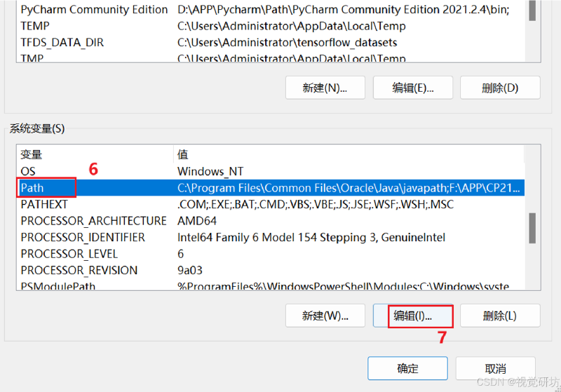Image resolution: width=561 pixels, height=392 pixels.
Task: Select the TMP user variable row
Action: (271, 58)
